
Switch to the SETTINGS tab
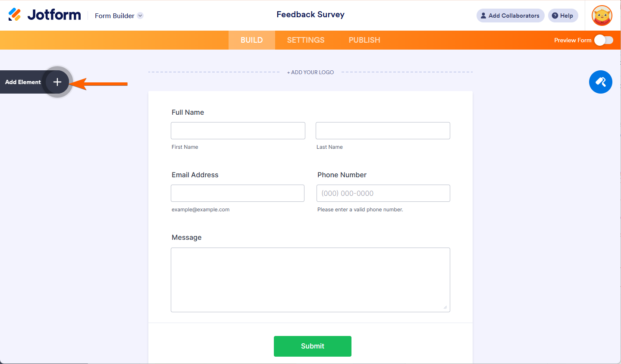[305, 40]
